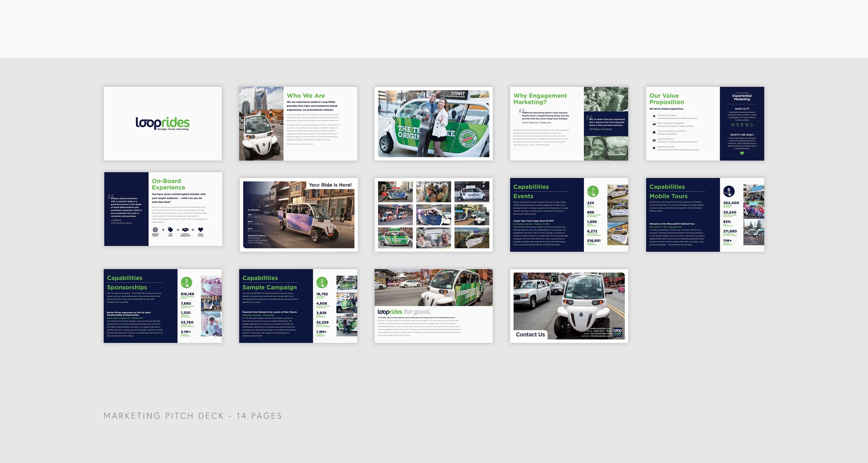Click the Free Rides tag icon on On-Board Experience
Viewport: 868px width, 463px height.
(170, 230)
